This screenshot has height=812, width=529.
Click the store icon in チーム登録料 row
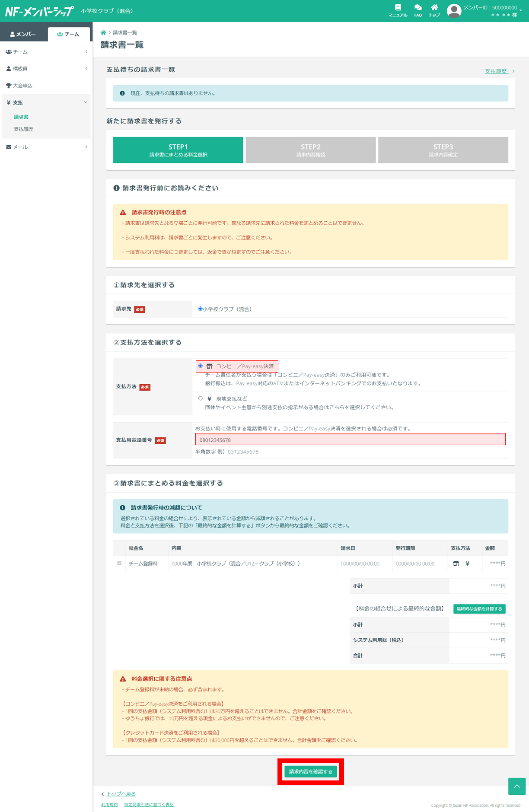456,564
